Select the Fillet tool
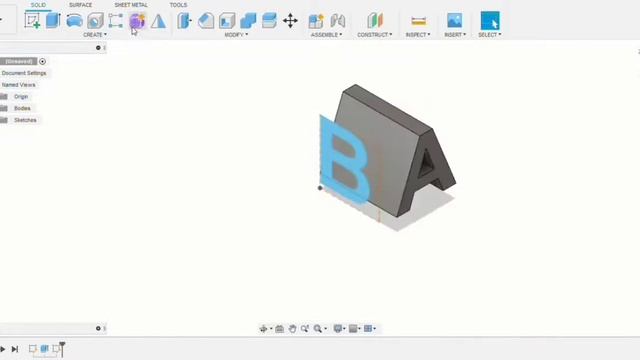Viewport: 640px width, 360px height. [x=206, y=20]
